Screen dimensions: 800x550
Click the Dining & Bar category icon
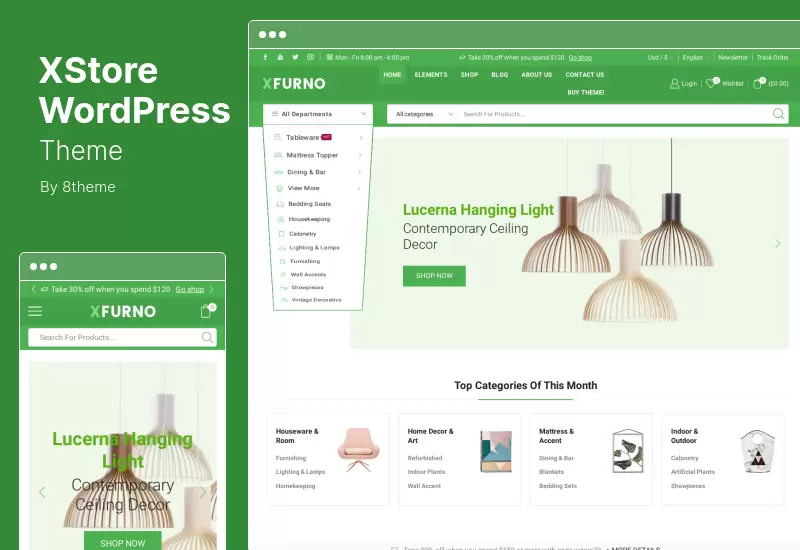pos(279,172)
